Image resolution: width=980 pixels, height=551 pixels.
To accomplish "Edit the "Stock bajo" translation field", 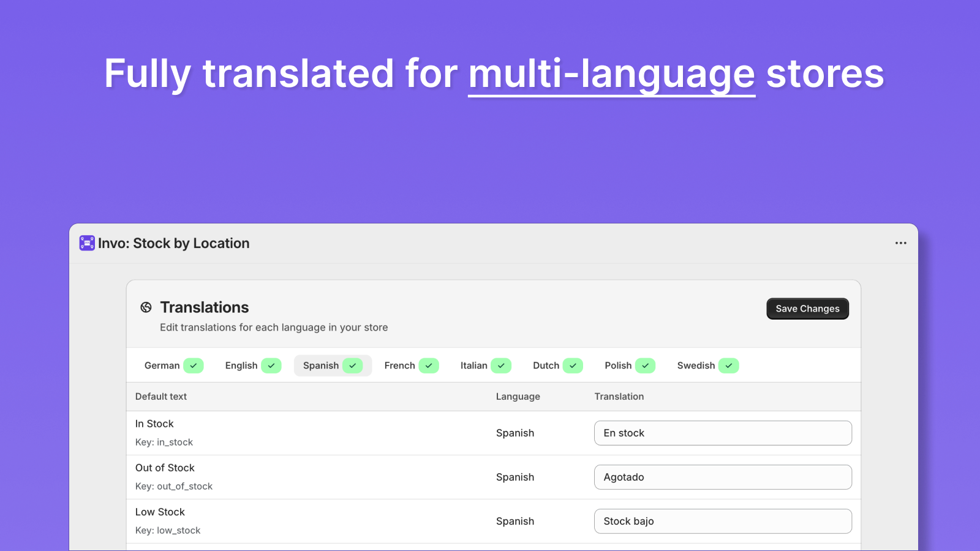I will pyautogui.click(x=723, y=521).
